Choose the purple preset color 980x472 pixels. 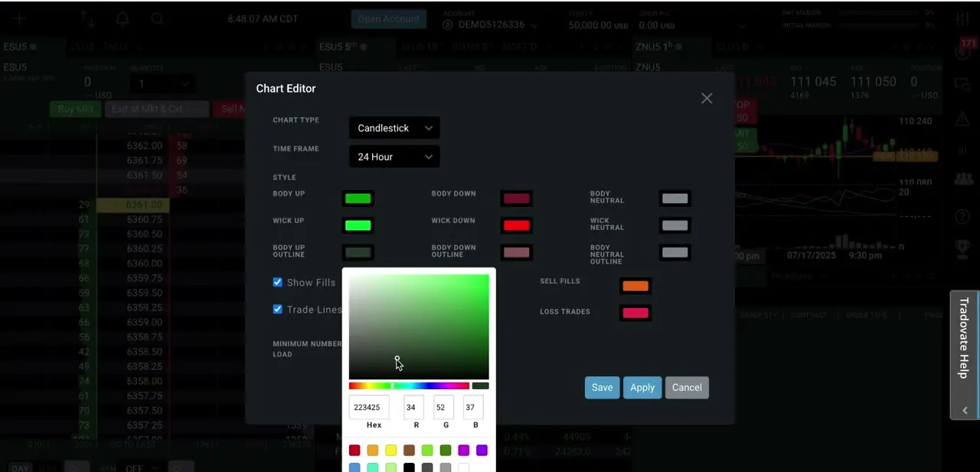point(482,451)
